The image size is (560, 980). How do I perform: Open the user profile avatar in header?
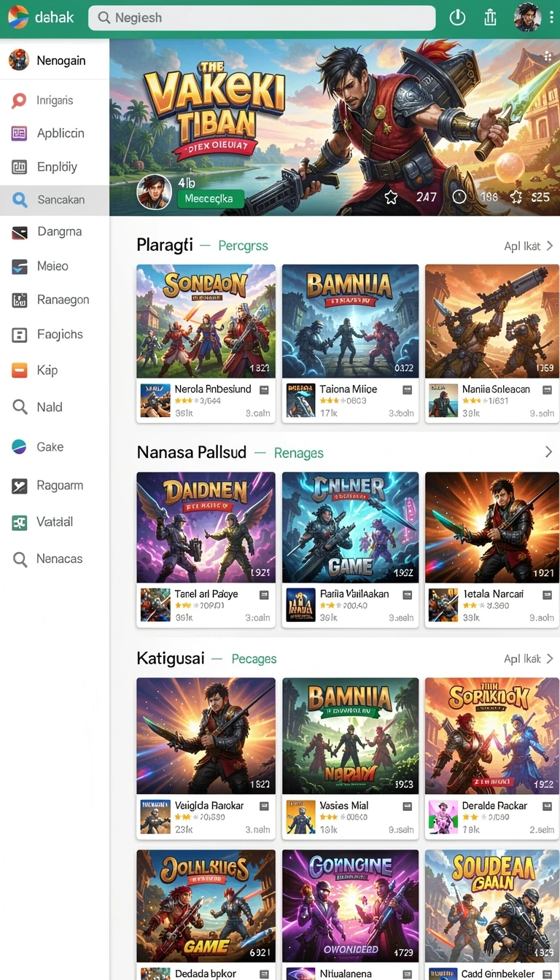pos(526,17)
